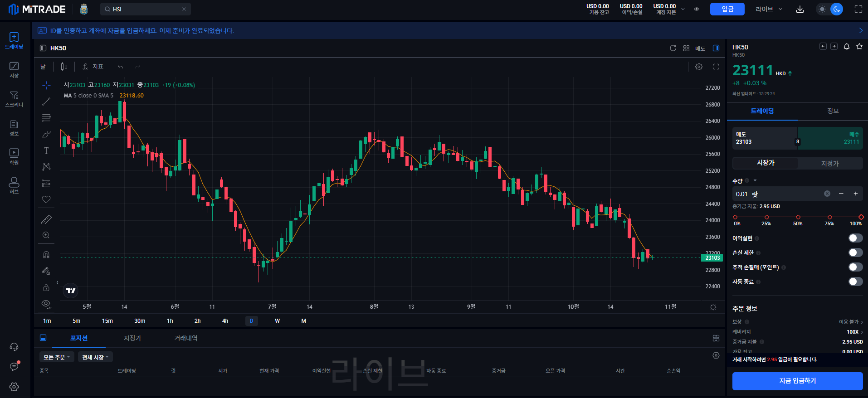The height and width of the screenshot is (398, 868).
Task: Select the crosshair cursor tool
Action: (46, 85)
